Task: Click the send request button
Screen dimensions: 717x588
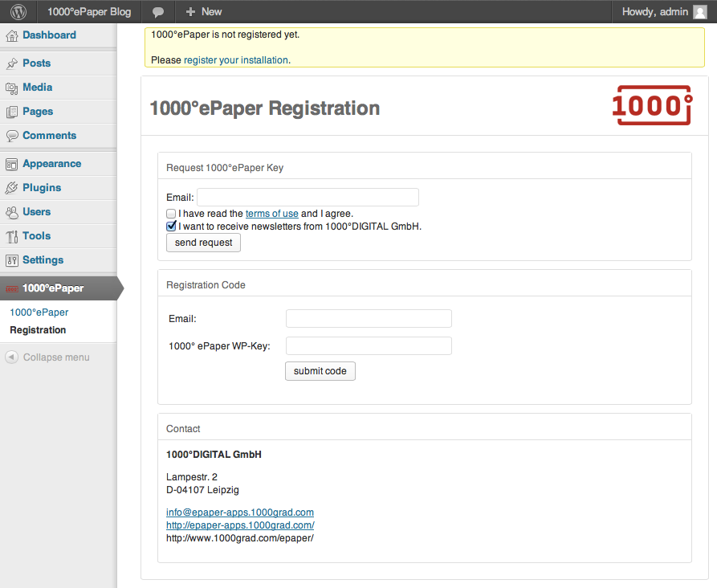Action: pyautogui.click(x=203, y=243)
